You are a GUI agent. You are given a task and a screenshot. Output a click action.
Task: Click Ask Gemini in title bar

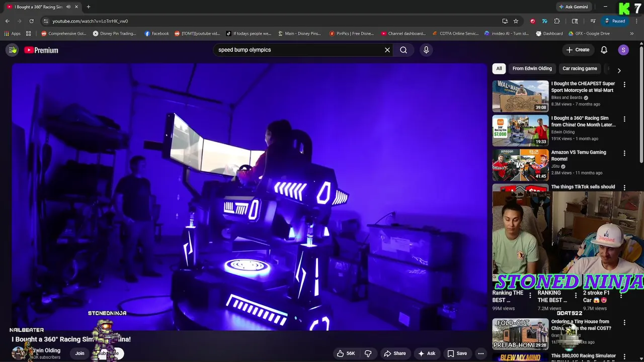(x=573, y=7)
